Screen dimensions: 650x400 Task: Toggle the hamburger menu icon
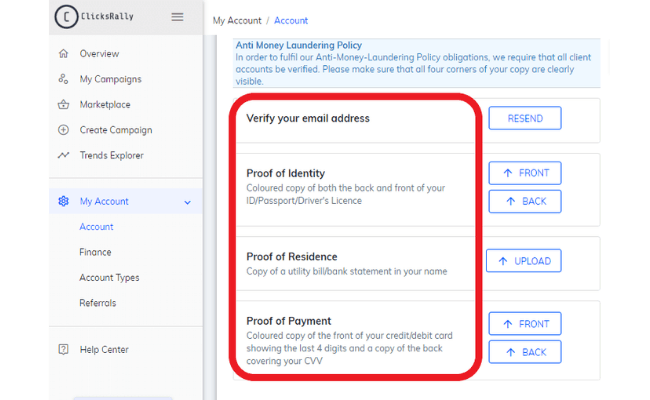coord(177,17)
